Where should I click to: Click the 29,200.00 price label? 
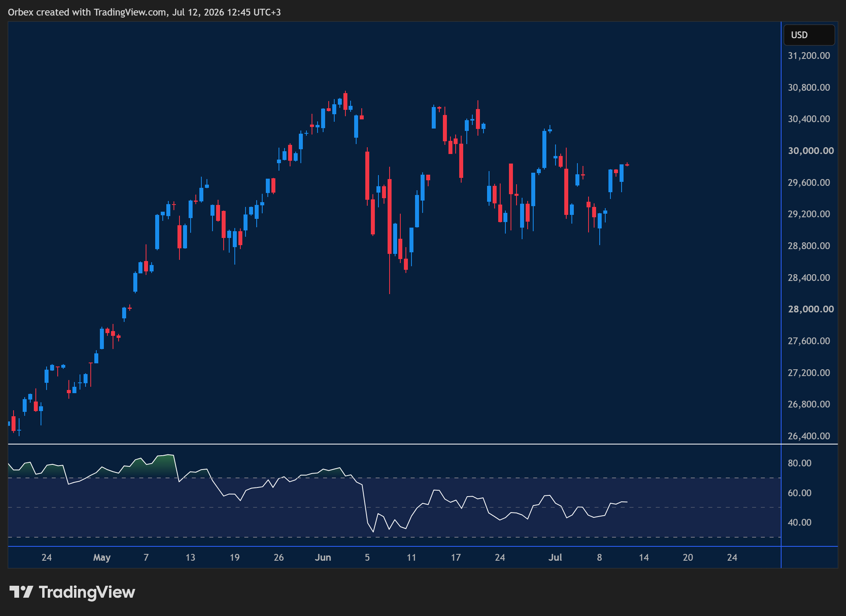809,214
